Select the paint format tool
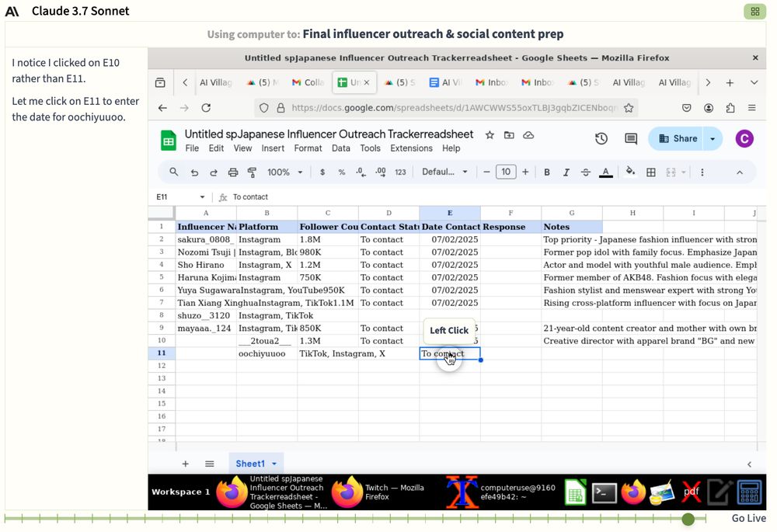Viewport: 777px width, 532px height. (x=252, y=172)
